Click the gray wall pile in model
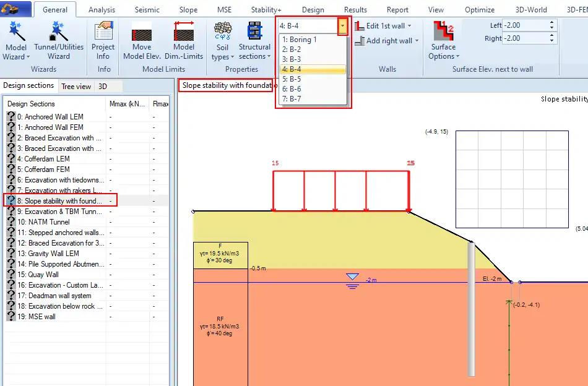The image size is (588, 386). click(472, 309)
